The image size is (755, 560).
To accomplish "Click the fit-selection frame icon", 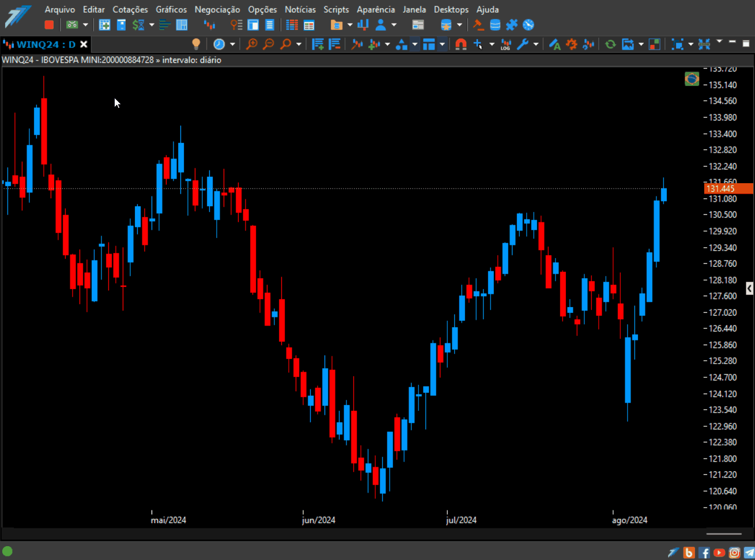I will 678,44.
